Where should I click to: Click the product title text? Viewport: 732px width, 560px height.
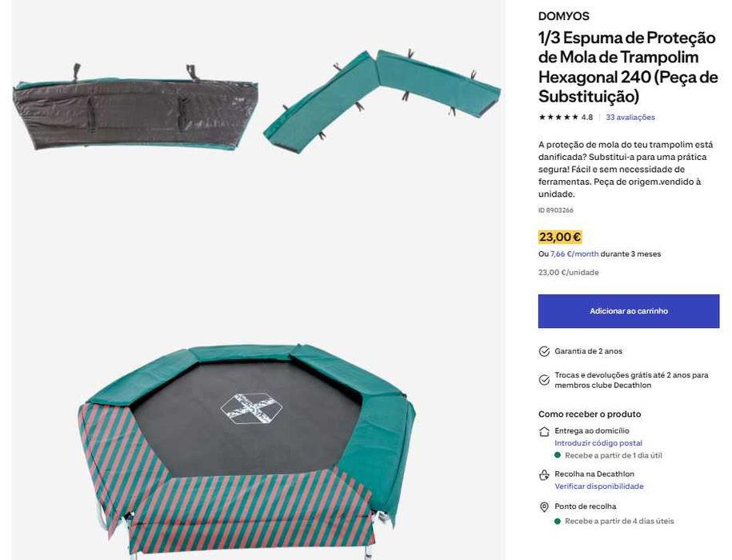pos(628,67)
